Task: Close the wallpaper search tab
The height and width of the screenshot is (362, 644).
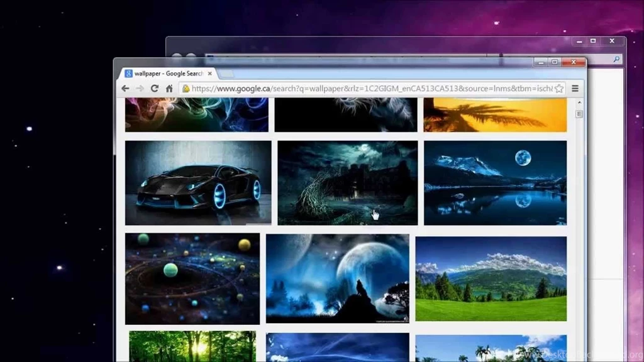Action: (209, 73)
